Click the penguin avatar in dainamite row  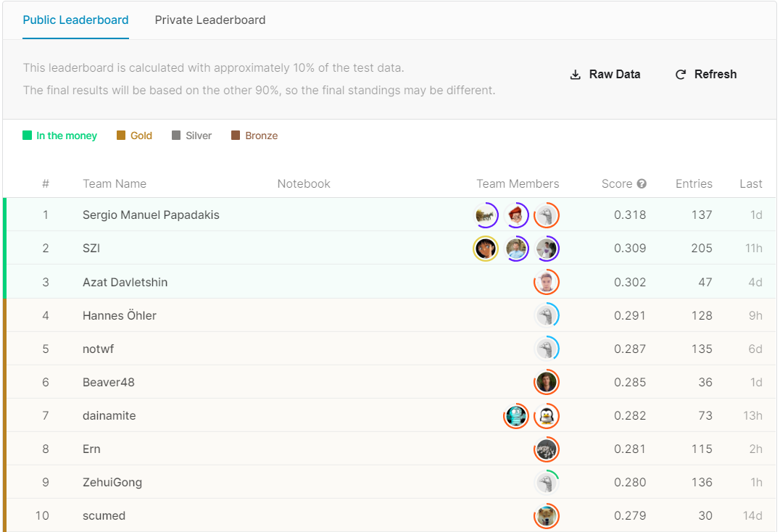coord(547,416)
